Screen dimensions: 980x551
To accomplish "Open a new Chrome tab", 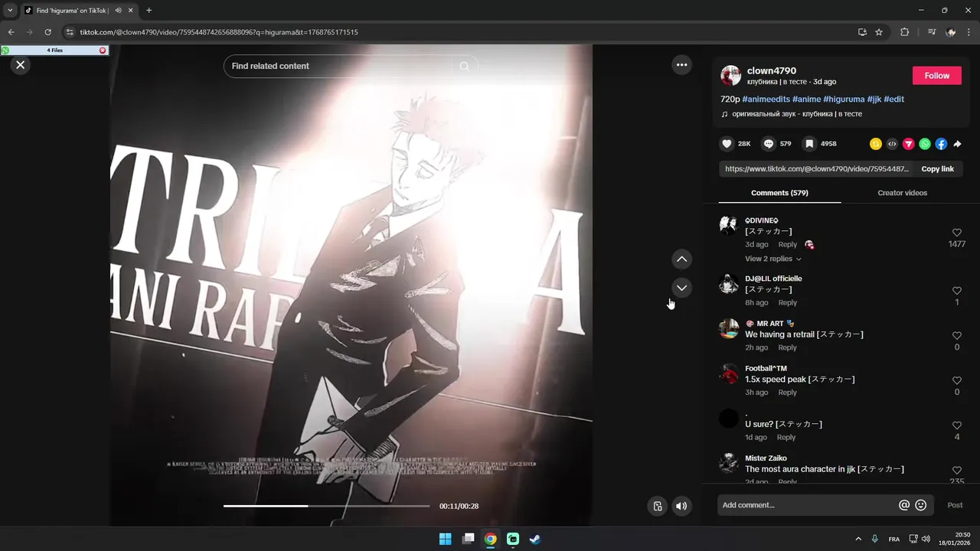I will tap(149, 11).
